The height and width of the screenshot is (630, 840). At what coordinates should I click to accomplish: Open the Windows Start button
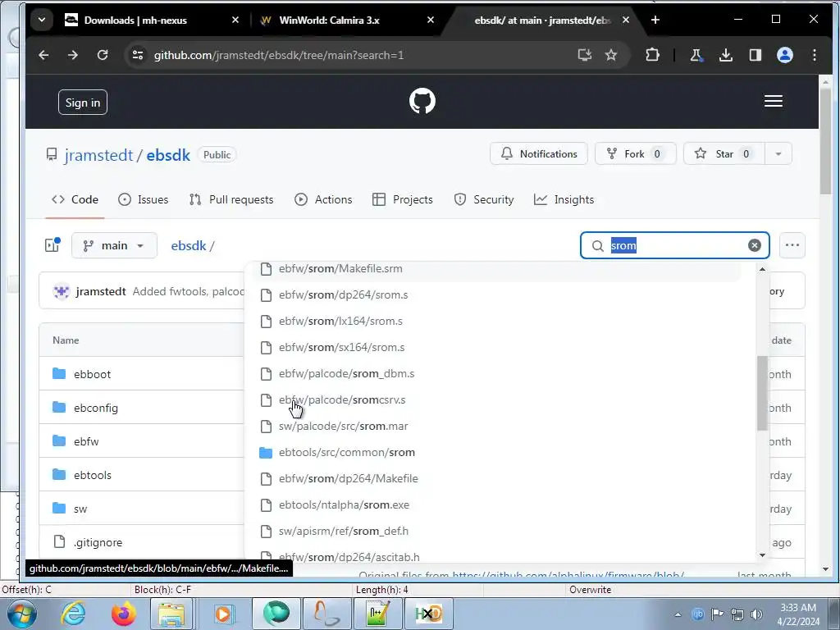[x=22, y=614]
